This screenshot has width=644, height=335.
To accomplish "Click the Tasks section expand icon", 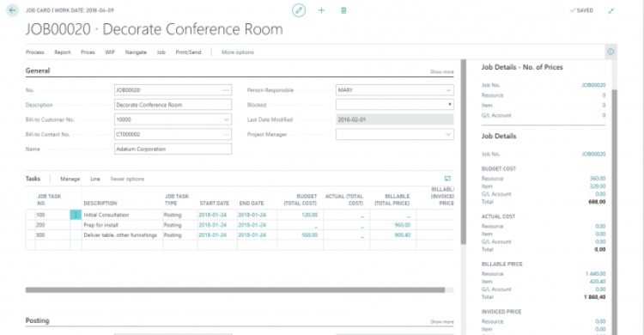I will [x=447, y=179].
